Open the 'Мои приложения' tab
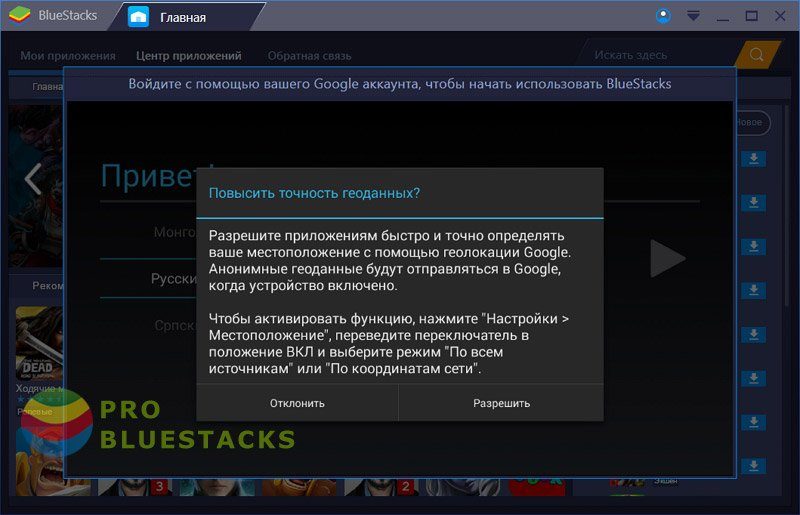Screen dimensions: 800x515 [x=68, y=56]
